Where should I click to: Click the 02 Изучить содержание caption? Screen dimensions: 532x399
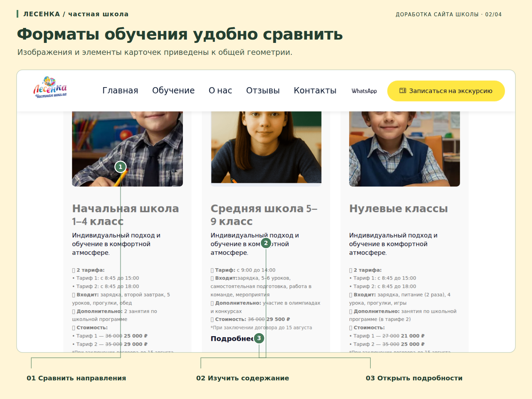coord(243,378)
